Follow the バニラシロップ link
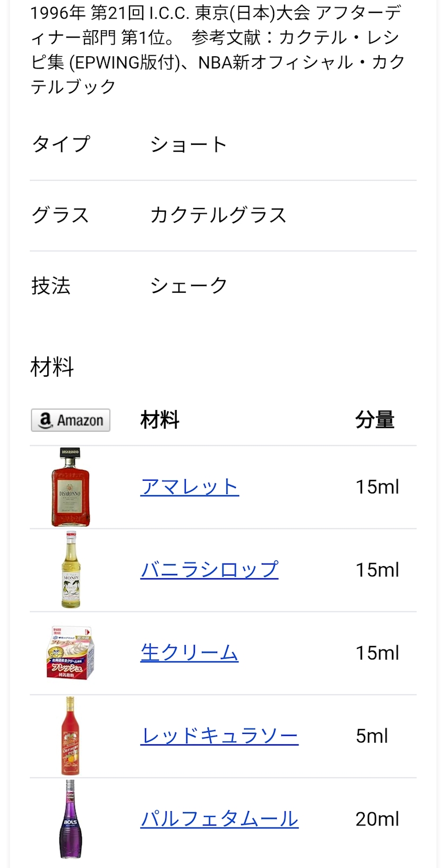 (x=209, y=570)
